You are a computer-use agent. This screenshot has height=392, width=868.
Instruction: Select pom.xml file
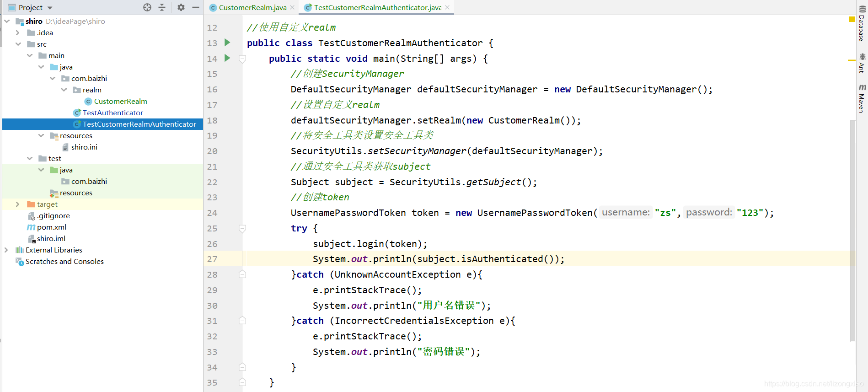point(51,227)
